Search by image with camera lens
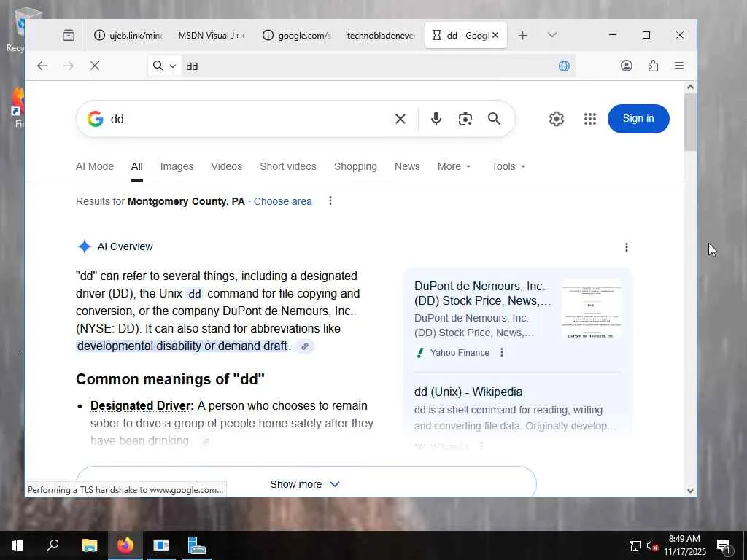The image size is (747, 560). [465, 119]
